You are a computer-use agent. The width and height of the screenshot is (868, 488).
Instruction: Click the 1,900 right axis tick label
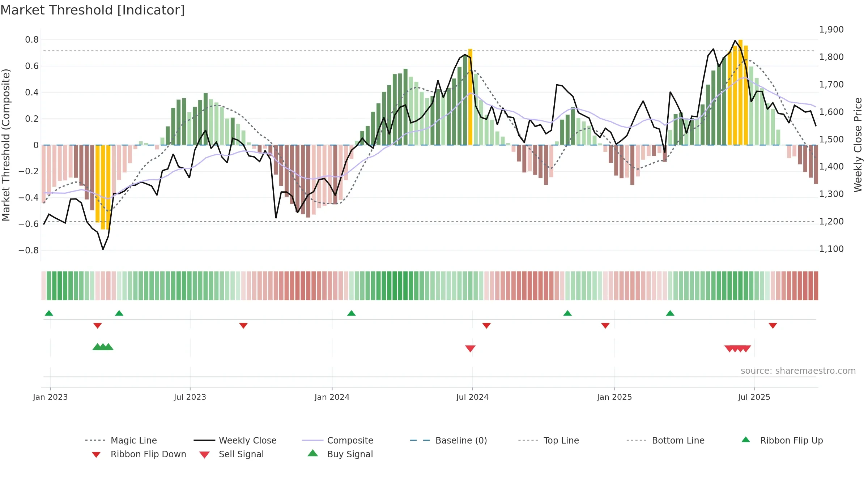(831, 30)
